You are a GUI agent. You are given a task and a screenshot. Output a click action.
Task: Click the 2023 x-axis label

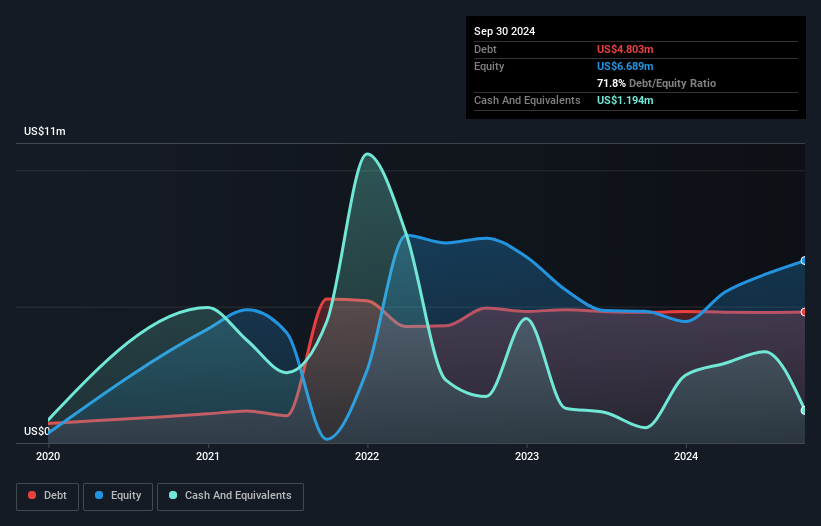(x=527, y=456)
